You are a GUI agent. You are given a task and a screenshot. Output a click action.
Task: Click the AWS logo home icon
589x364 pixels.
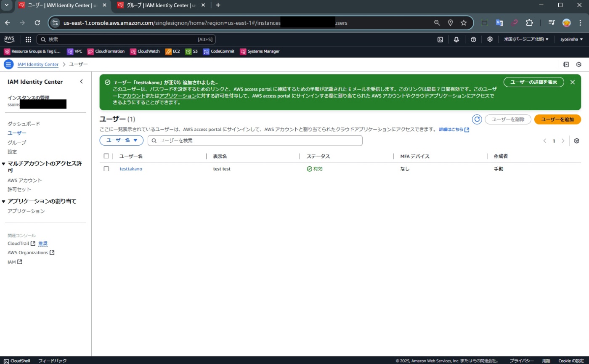(x=9, y=39)
